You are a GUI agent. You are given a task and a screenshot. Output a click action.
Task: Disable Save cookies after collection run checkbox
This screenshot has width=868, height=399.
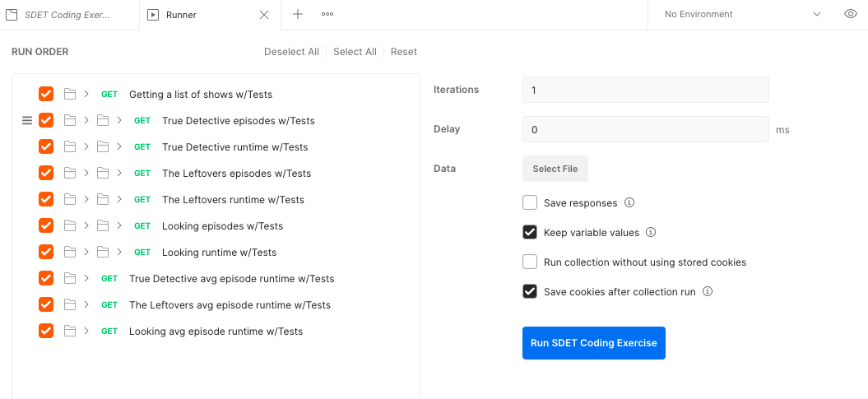(x=530, y=291)
